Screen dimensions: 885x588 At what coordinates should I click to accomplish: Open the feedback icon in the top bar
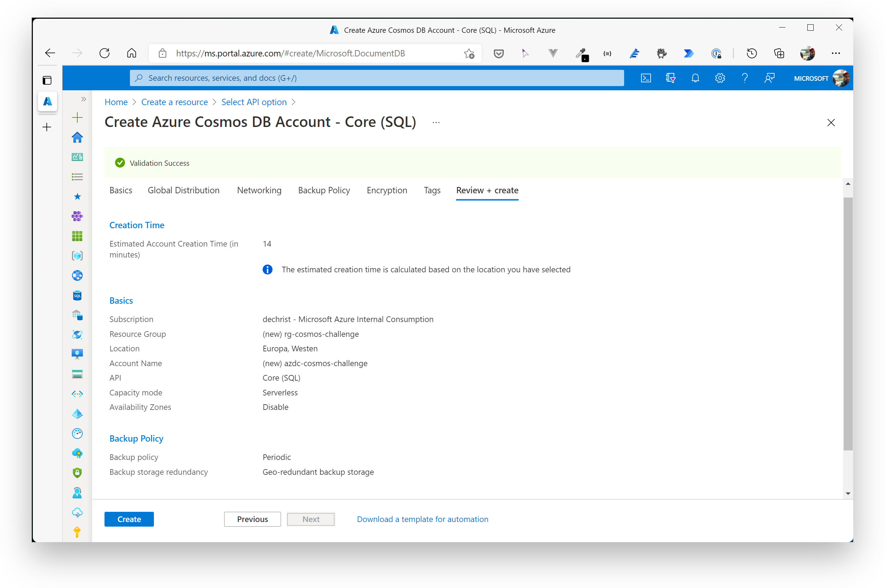point(770,78)
